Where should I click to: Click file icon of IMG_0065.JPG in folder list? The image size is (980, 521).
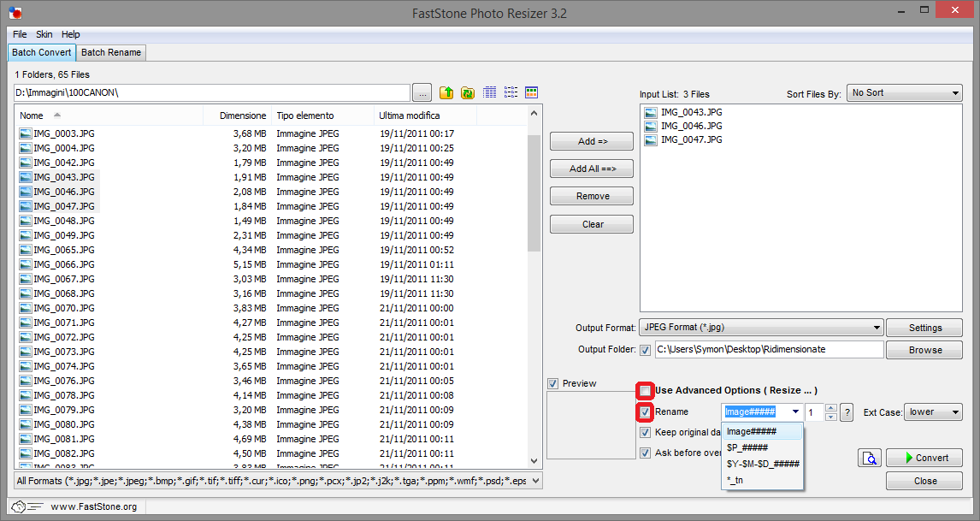coord(25,250)
